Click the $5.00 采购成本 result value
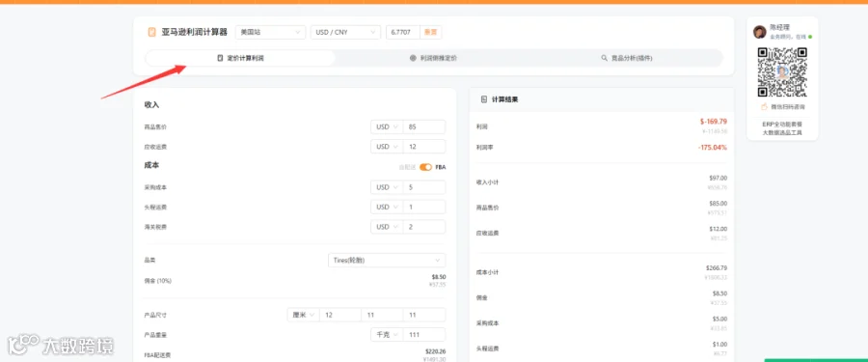 719,319
